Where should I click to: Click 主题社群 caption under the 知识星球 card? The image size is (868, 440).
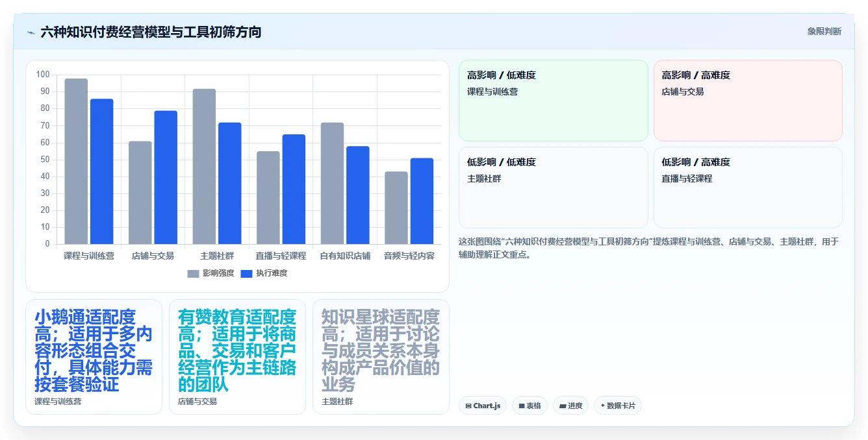[337, 402]
